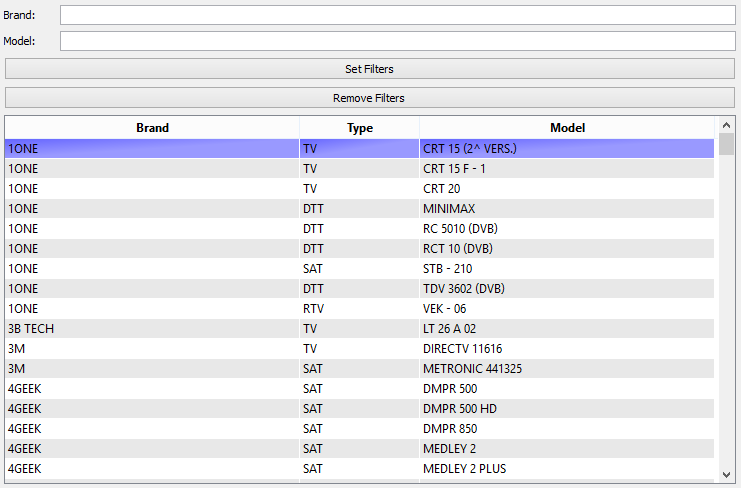Click the 3B TECH brand cell
Viewport: 741px width, 488px height.
coord(152,329)
